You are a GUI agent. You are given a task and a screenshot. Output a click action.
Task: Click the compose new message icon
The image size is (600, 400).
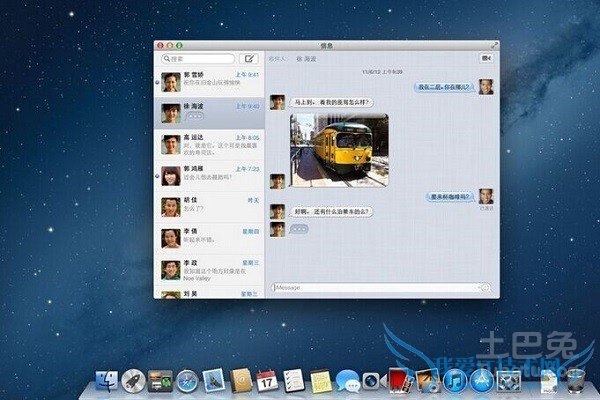[x=249, y=59]
